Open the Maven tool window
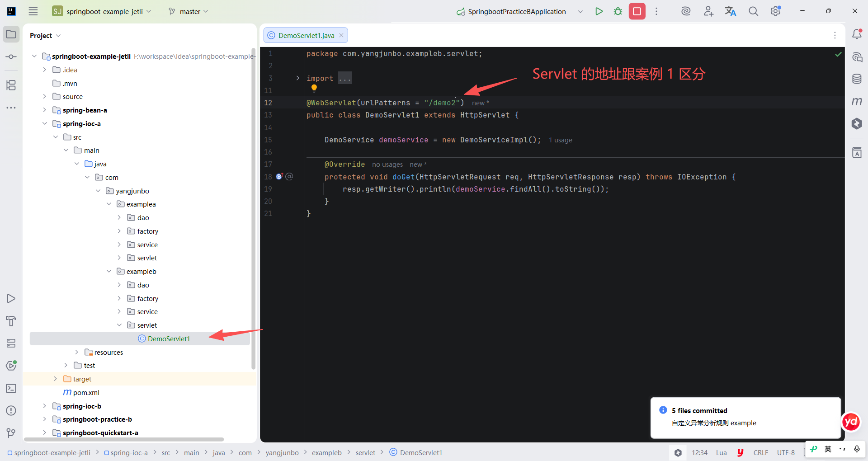This screenshot has height=461, width=868. point(857,101)
